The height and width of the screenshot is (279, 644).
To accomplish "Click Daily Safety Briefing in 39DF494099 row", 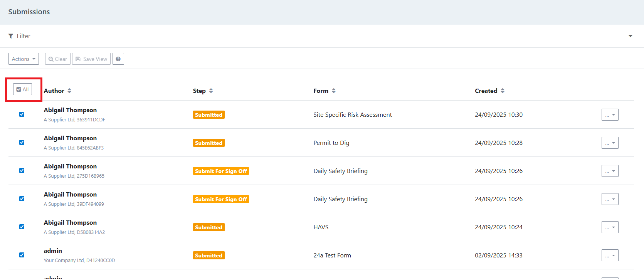I will (x=341, y=199).
